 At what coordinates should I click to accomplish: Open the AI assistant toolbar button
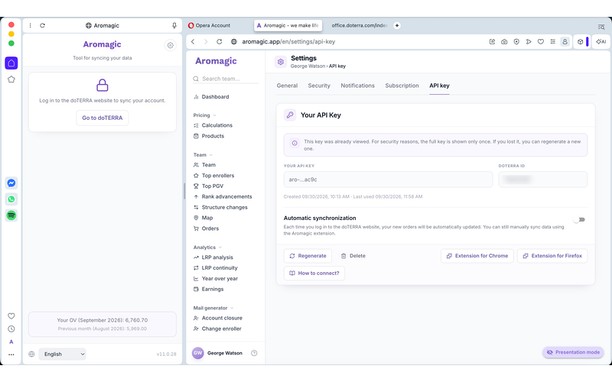point(601,42)
